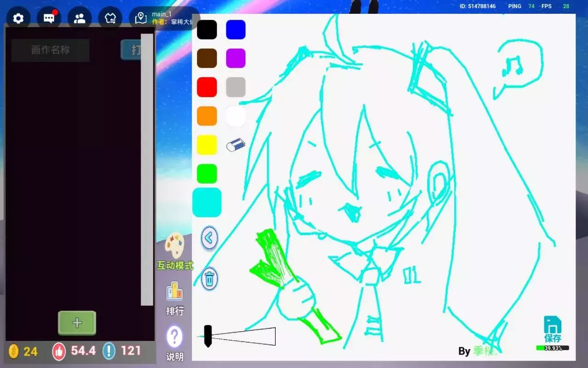This screenshot has width=588, height=368.
Task: Click the 作者 author label
Action: [x=160, y=22]
